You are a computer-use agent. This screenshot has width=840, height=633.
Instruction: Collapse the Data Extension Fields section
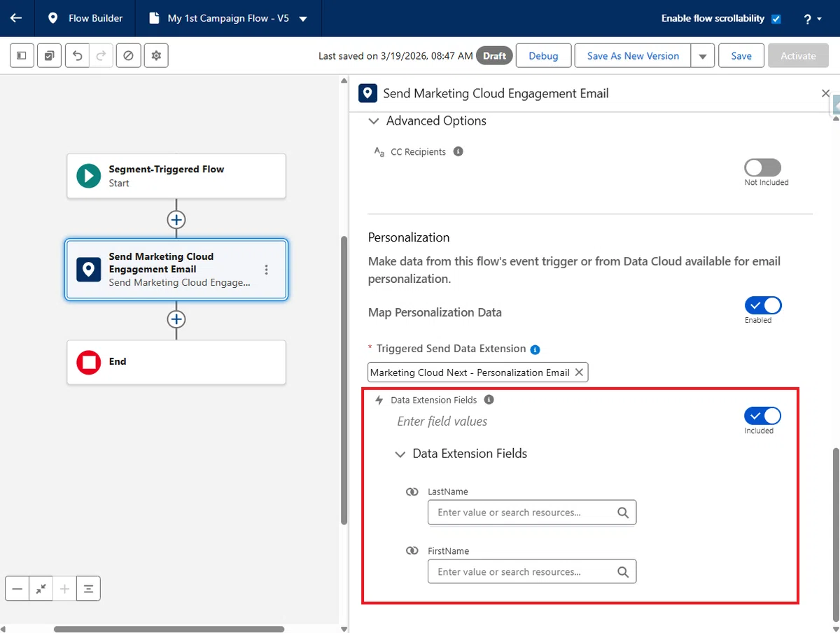pyautogui.click(x=400, y=454)
